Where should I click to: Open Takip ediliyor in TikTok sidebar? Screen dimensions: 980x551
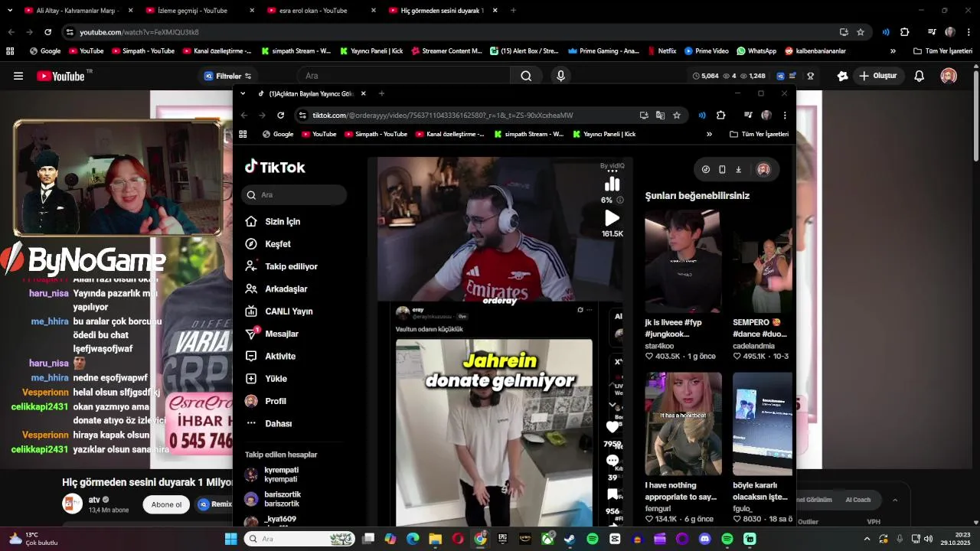click(x=281, y=266)
